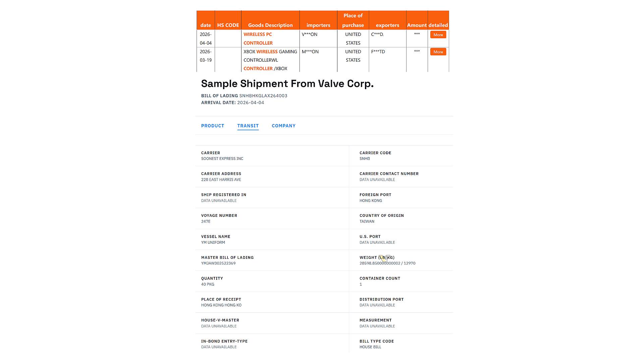Select the currently active TRANSIT tab

(248, 126)
